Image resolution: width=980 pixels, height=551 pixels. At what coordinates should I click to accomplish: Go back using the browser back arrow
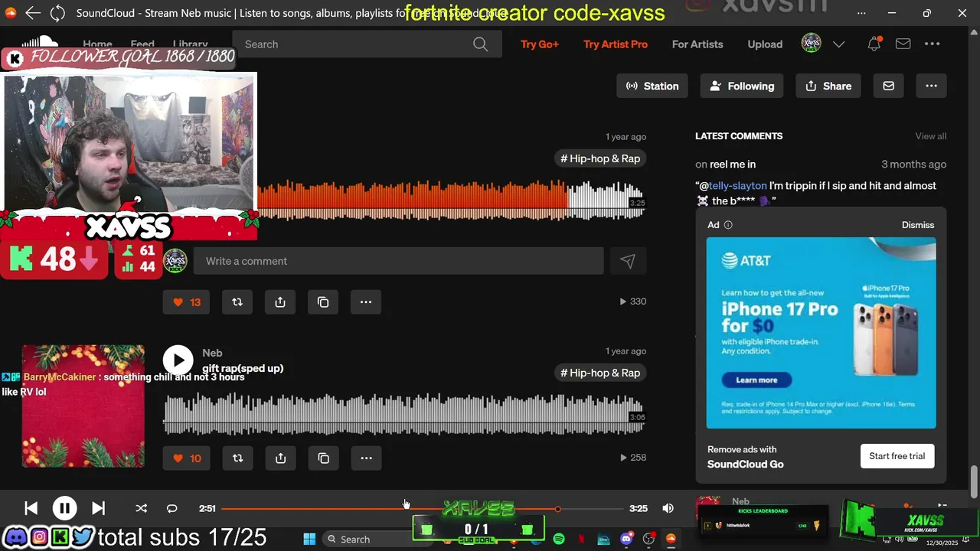click(32, 13)
